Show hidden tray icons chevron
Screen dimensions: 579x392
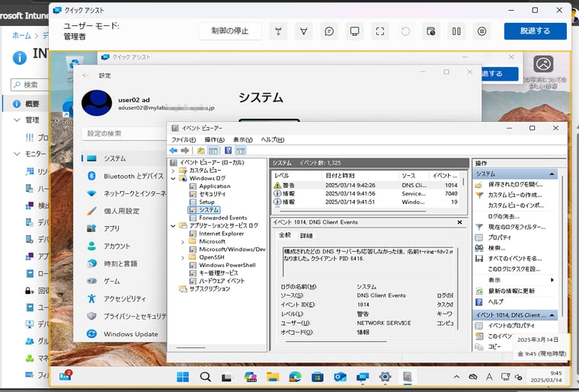[x=456, y=377]
